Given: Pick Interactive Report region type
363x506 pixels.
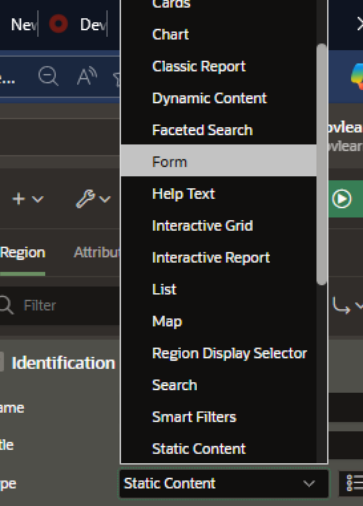Looking at the screenshot, I should [x=218, y=258].
